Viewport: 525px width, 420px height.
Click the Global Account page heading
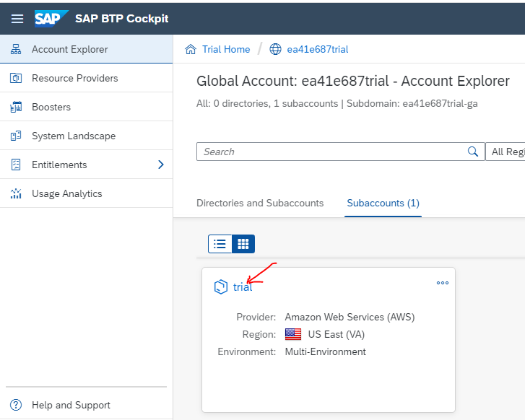(353, 81)
